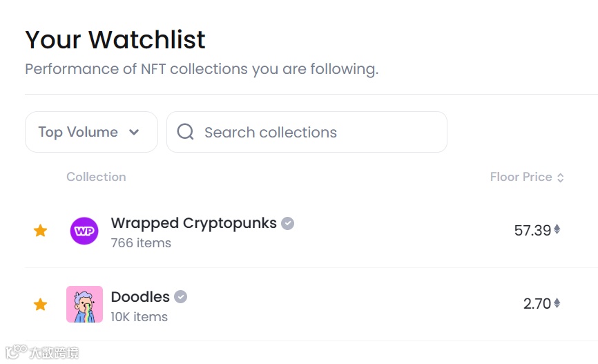598x364 pixels.
Task: Click the Floor Price sort arrows
Action: [561, 178]
